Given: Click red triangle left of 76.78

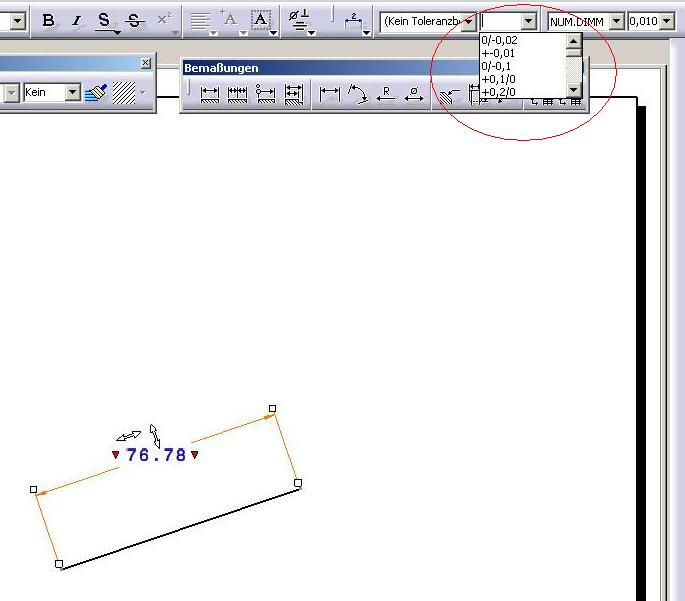Looking at the screenshot, I should [x=115, y=455].
